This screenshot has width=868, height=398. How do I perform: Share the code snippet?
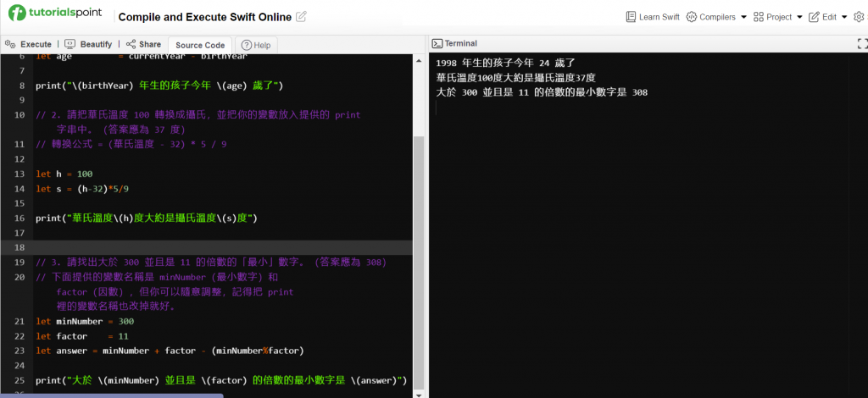pyautogui.click(x=143, y=44)
